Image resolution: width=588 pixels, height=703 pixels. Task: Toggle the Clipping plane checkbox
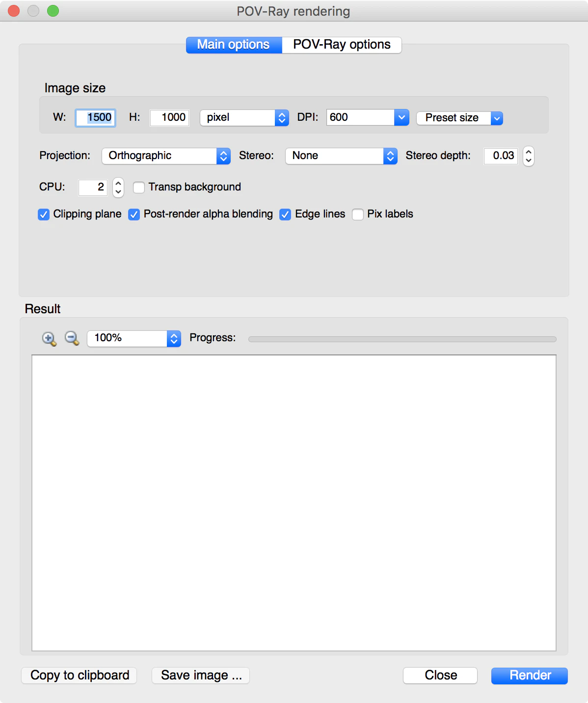pos(44,215)
